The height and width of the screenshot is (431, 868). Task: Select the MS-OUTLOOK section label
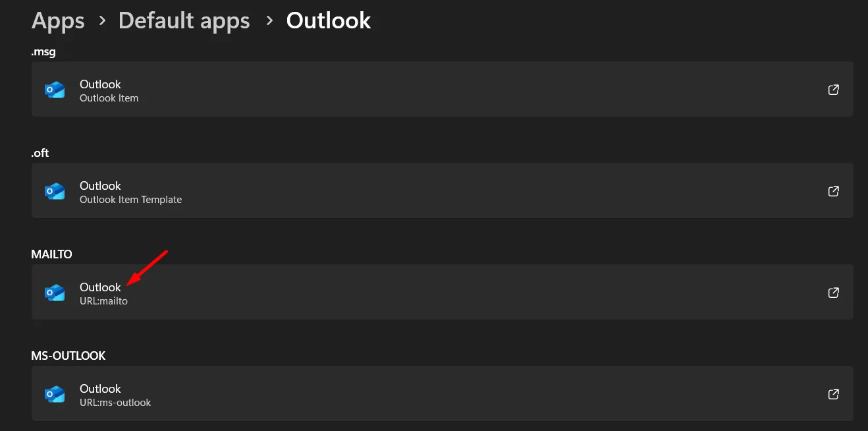pos(68,355)
